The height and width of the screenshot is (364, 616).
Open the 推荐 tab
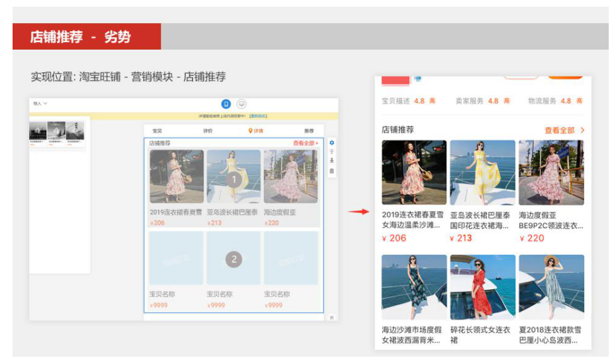click(x=309, y=131)
